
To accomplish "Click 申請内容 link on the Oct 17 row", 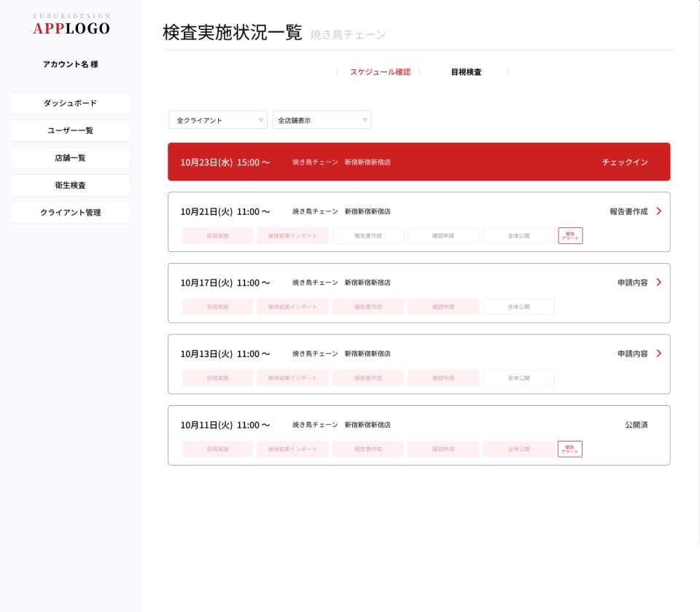I will [632, 283].
